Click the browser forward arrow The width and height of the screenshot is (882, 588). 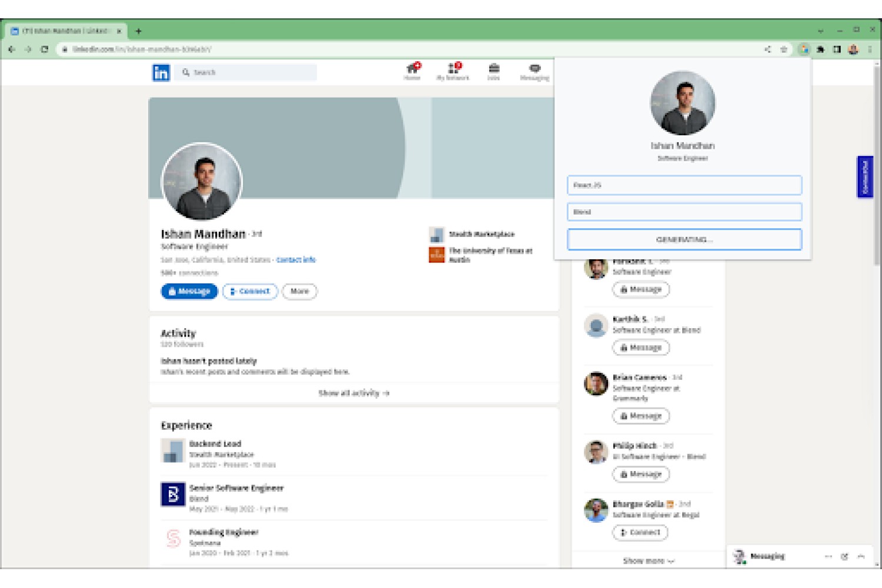click(28, 49)
